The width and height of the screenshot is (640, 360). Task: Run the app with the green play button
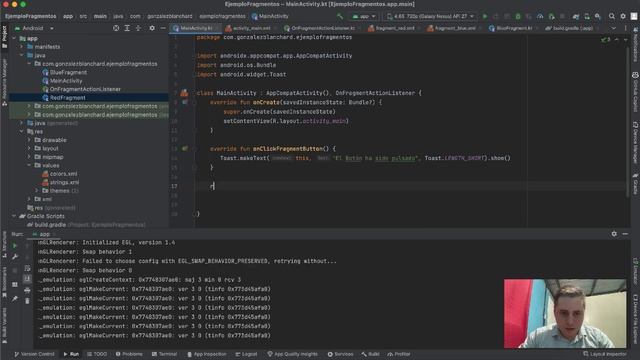coord(485,16)
